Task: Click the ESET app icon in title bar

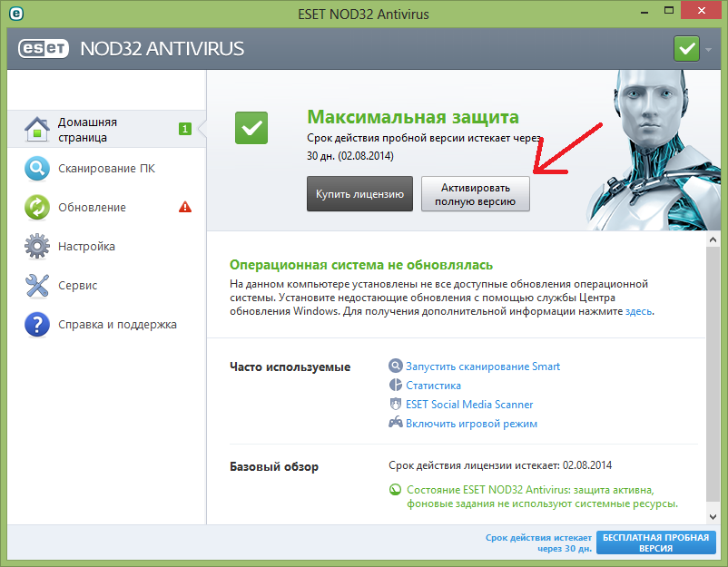Action: [x=15, y=14]
